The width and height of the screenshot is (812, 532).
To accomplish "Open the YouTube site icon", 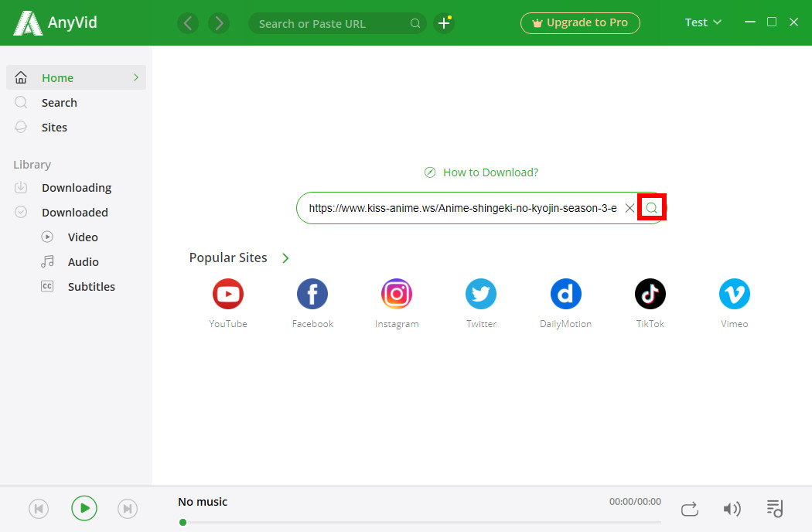I will (228, 295).
